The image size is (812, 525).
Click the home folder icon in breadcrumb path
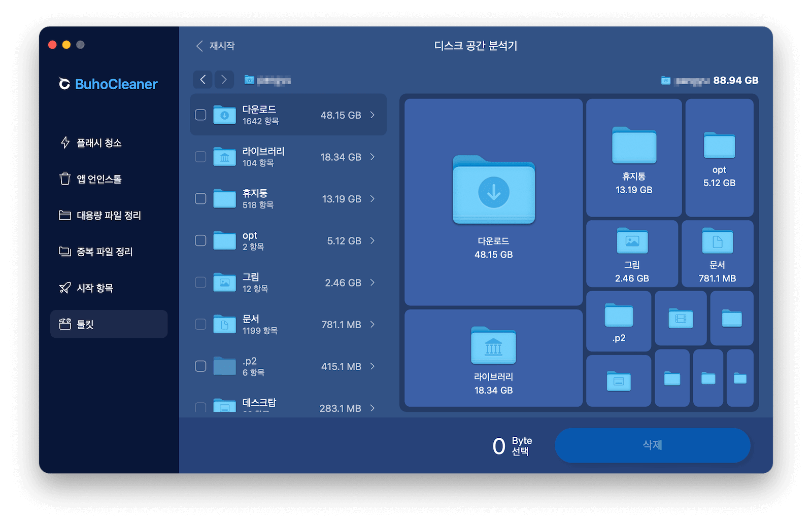click(x=249, y=80)
